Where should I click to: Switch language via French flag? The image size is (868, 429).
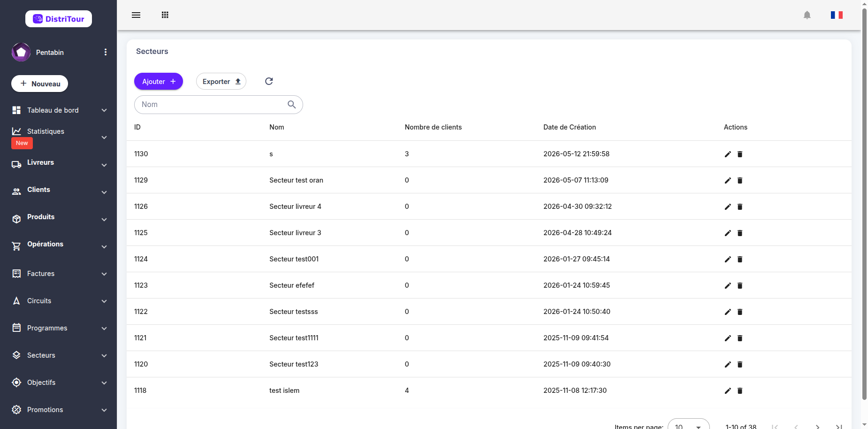pos(837,15)
